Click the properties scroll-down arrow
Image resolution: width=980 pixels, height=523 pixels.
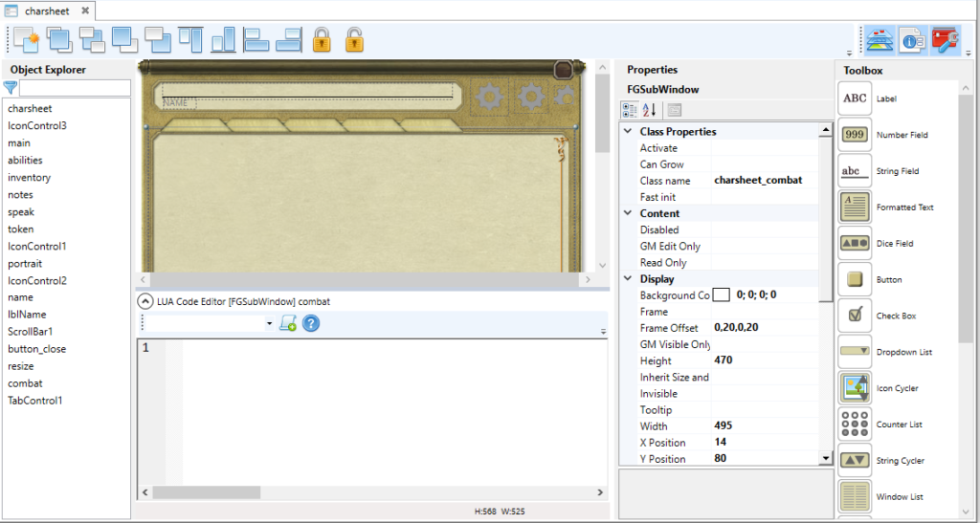[x=826, y=458]
